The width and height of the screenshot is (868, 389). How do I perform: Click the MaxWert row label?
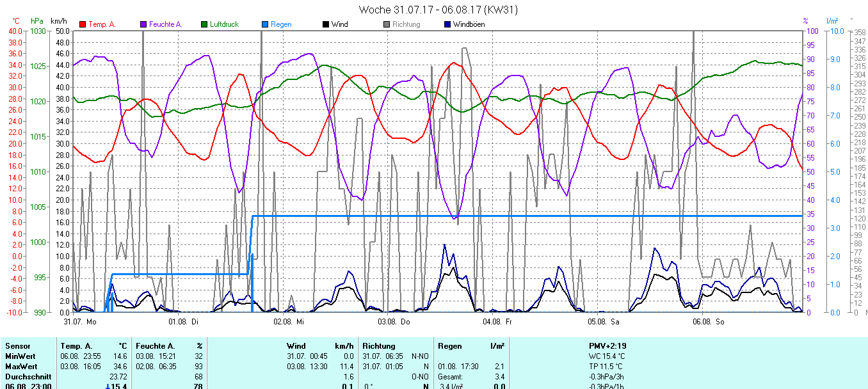pyautogui.click(x=20, y=367)
